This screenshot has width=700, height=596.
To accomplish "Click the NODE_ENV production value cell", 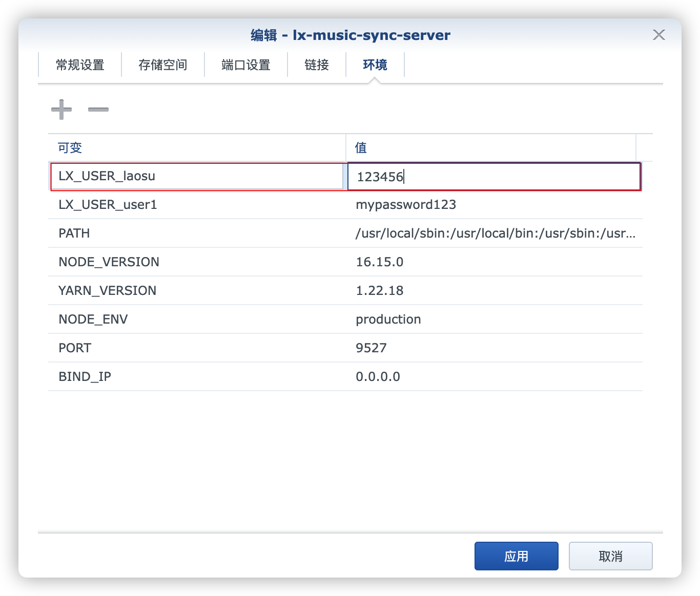I will point(388,320).
